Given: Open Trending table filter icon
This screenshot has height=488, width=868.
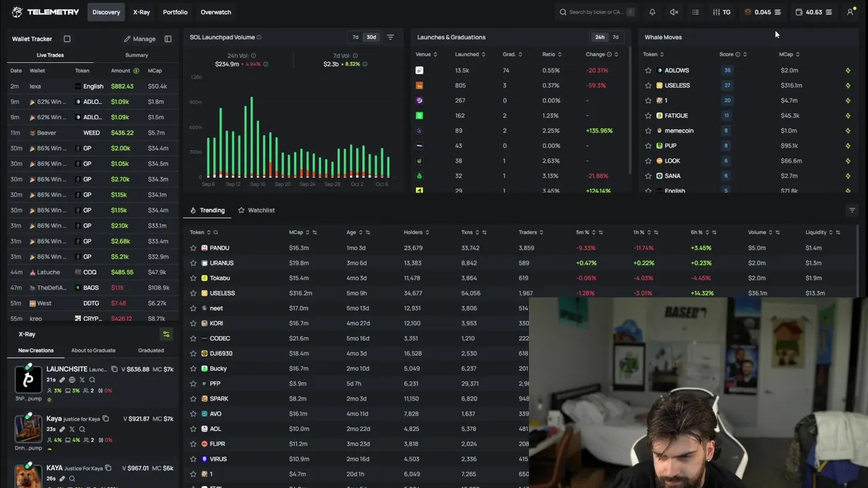Looking at the screenshot, I should click(852, 210).
